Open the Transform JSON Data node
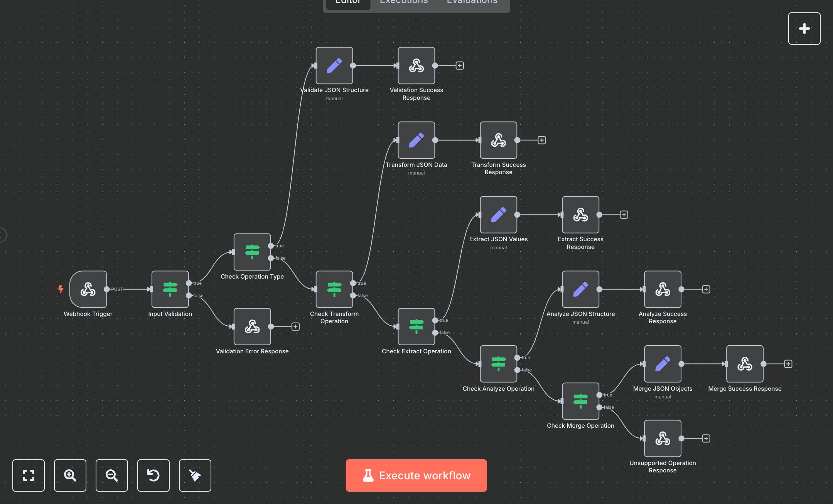This screenshot has width=833, height=504. [416, 140]
